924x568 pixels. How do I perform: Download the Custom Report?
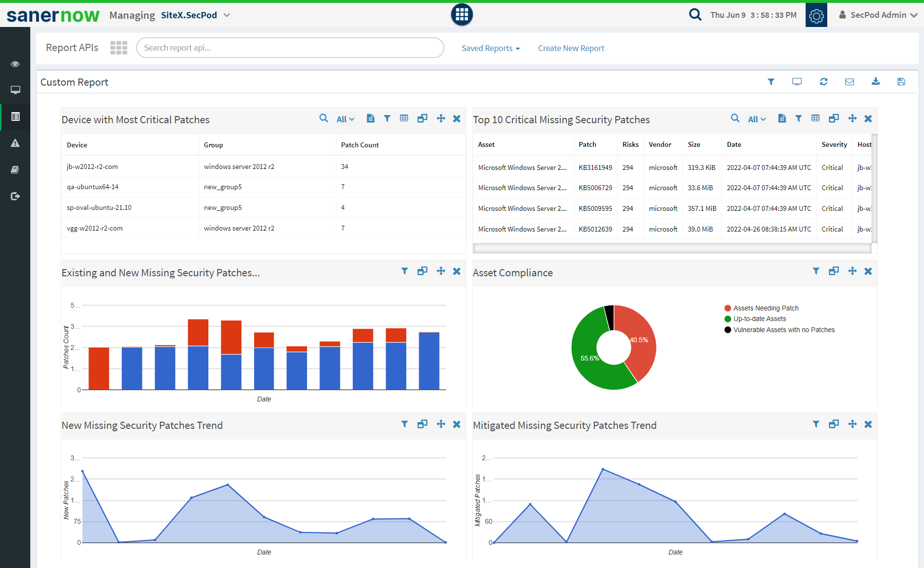point(875,82)
